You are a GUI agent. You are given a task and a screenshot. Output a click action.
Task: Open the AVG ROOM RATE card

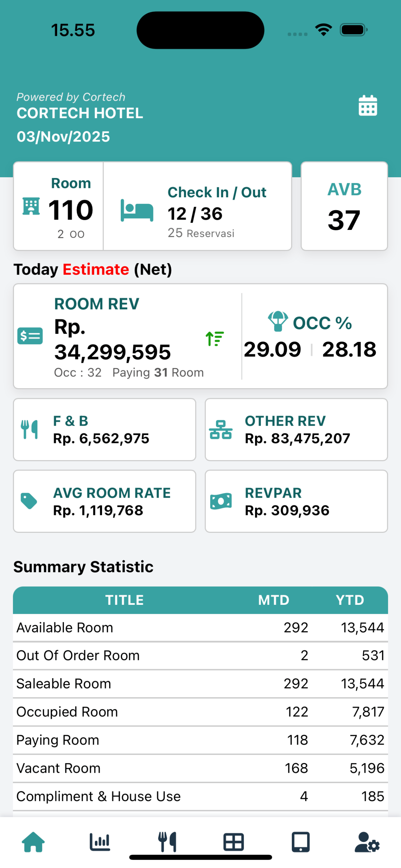click(x=105, y=501)
